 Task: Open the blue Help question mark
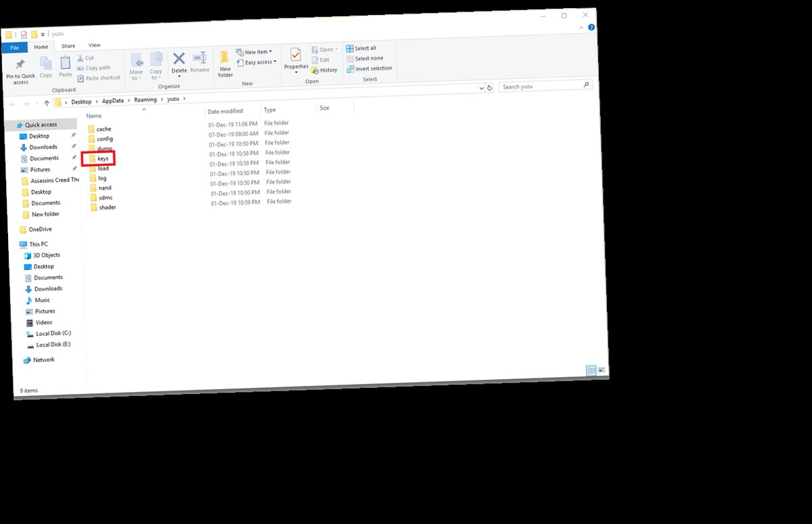click(591, 28)
